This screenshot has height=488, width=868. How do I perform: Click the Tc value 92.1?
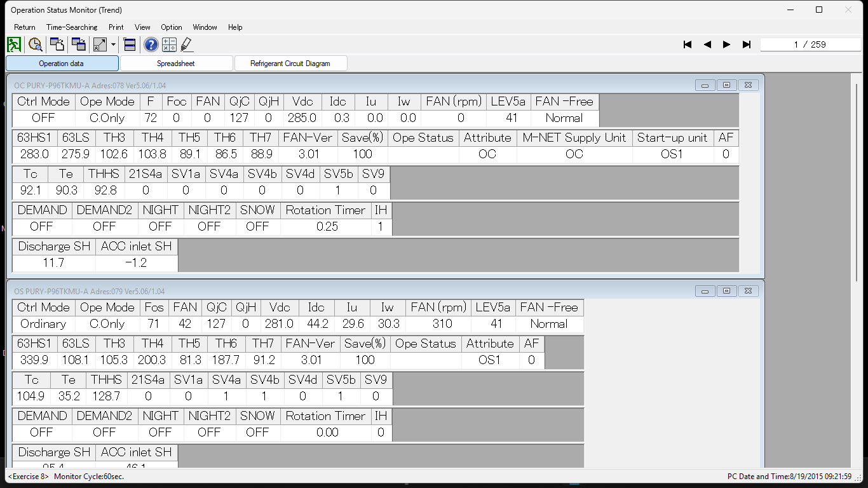[x=31, y=190]
